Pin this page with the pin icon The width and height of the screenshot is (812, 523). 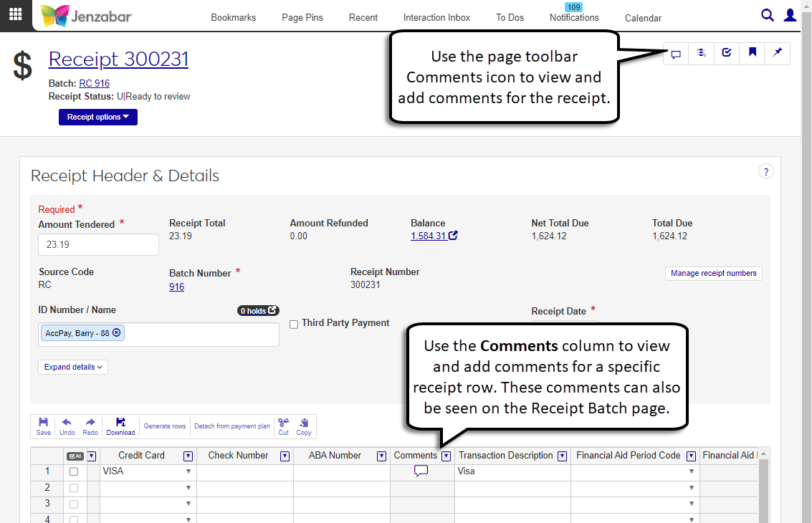tap(777, 53)
